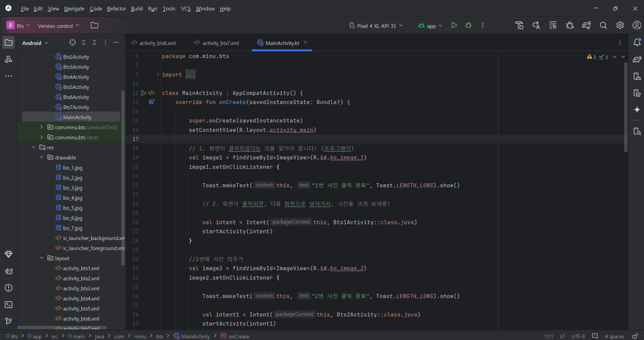Run the app with the green play button
This screenshot has width=644, height=340.
coord(454,26)
